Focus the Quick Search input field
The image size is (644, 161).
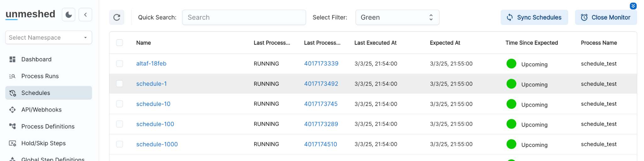244,17
